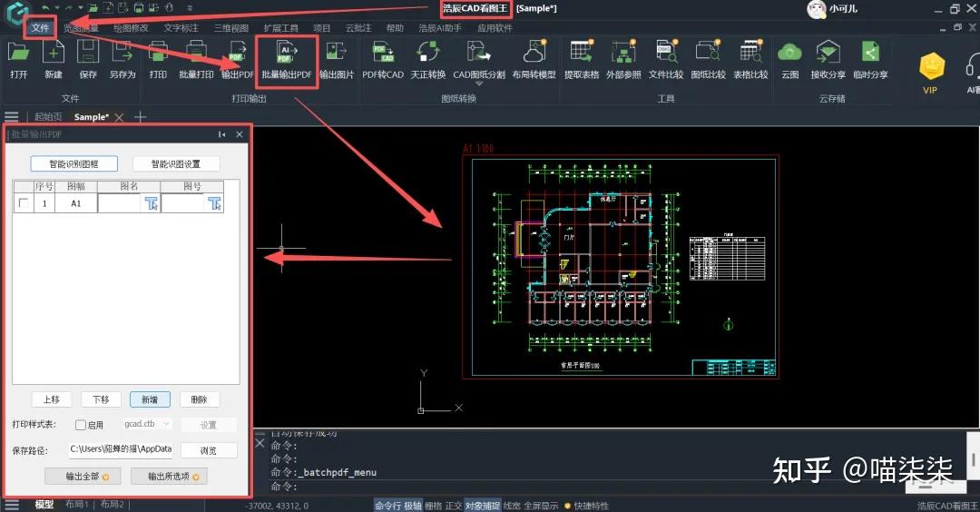Open 扩展工具 ribbon tab
980x512 pixels.
(280, 28)
